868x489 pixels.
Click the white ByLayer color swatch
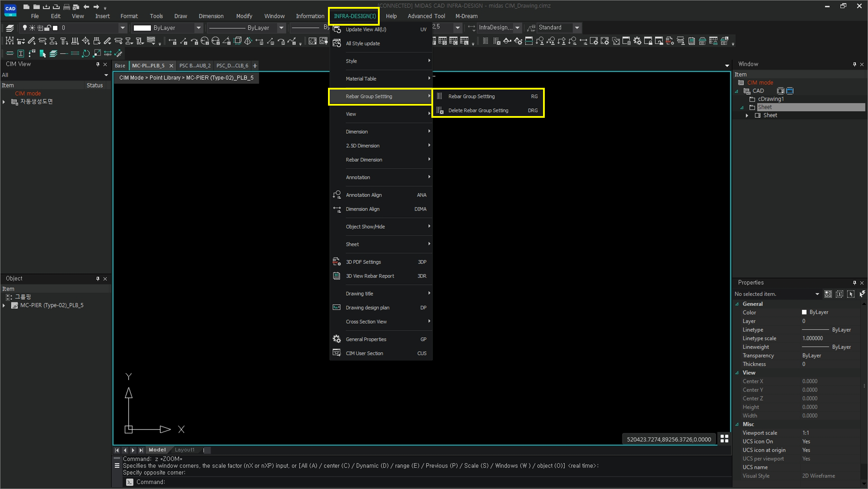pos(142,28)
